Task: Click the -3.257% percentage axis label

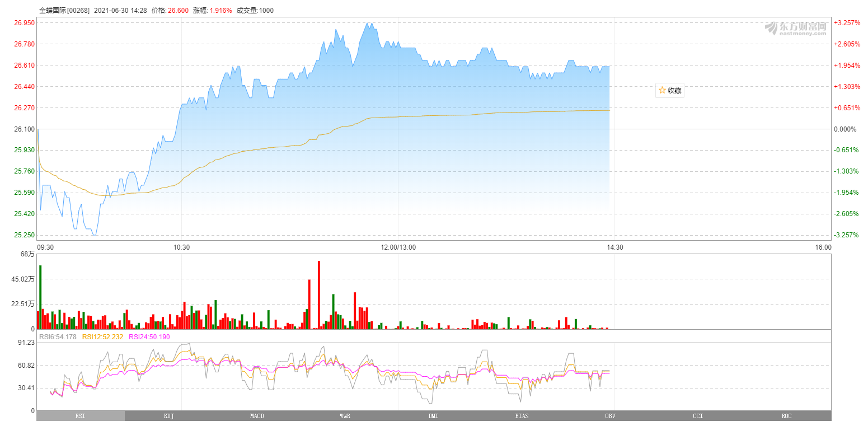Action: (847, 235)
